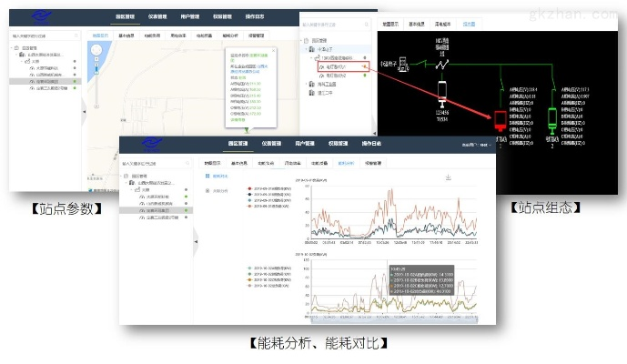Toggle the first red legend series in the upper chart

click(x=250, y=188)
